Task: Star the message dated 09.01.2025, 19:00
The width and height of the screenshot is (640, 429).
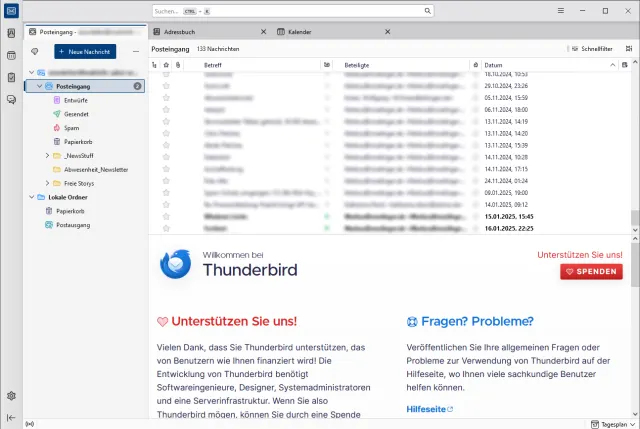Action: (166, 193)
